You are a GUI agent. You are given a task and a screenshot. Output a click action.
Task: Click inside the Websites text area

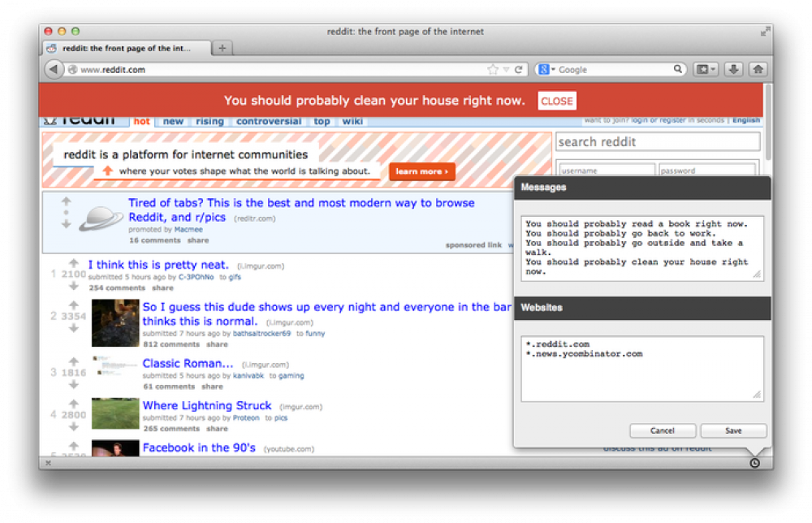click(642, 369)
